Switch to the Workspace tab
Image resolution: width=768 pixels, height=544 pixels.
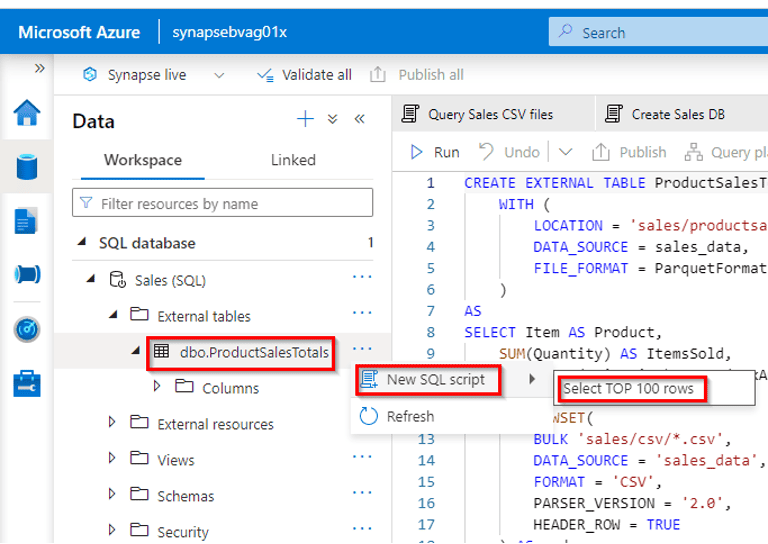click(143, 160)
